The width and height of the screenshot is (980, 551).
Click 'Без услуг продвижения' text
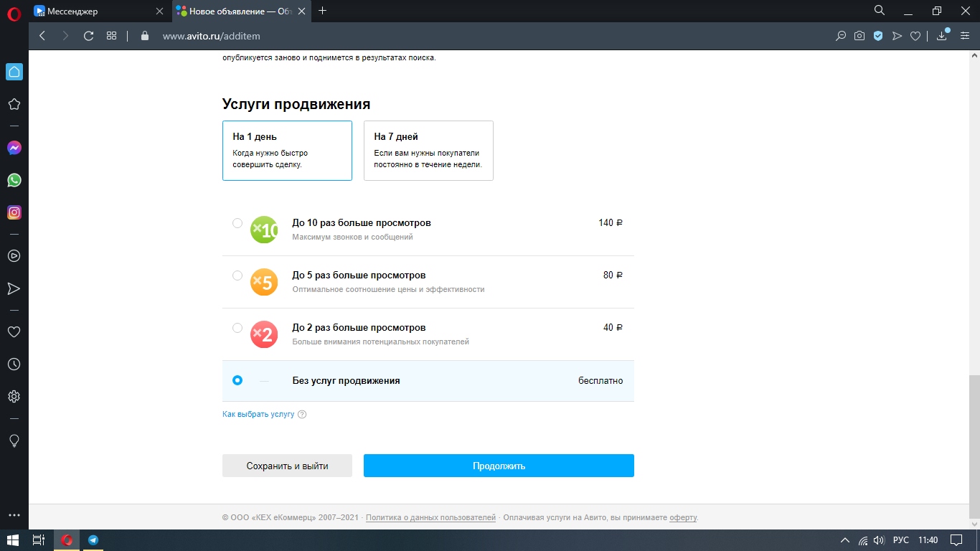(x=346, y=381)
